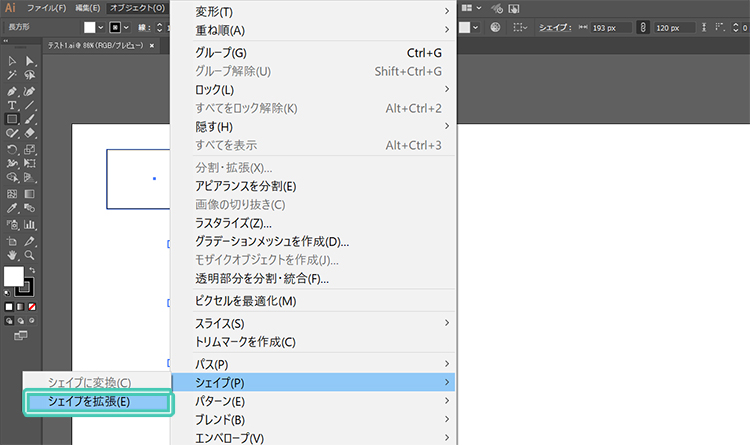Viewport: 750px width, 445px height.
Task: Select the Scale tool
Action: tap(30, 149)
